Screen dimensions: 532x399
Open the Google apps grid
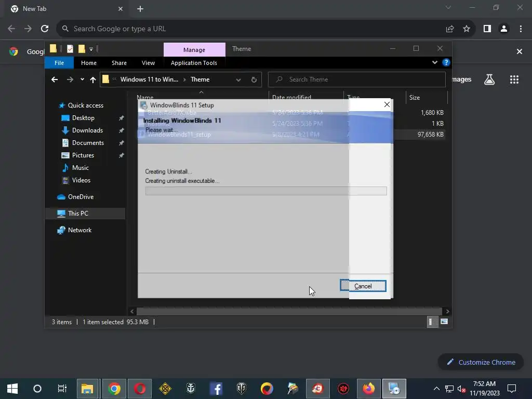tap(514, 79)
